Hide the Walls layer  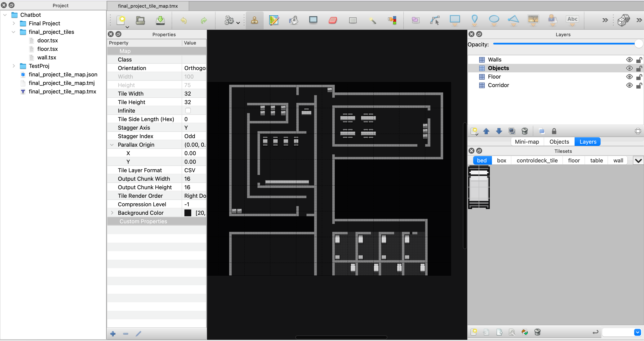coord(629,59)
